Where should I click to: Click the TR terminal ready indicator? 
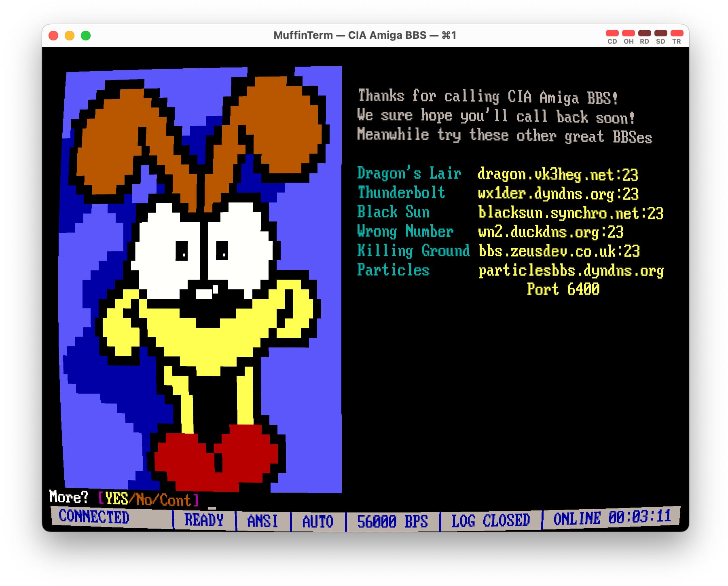677,33
